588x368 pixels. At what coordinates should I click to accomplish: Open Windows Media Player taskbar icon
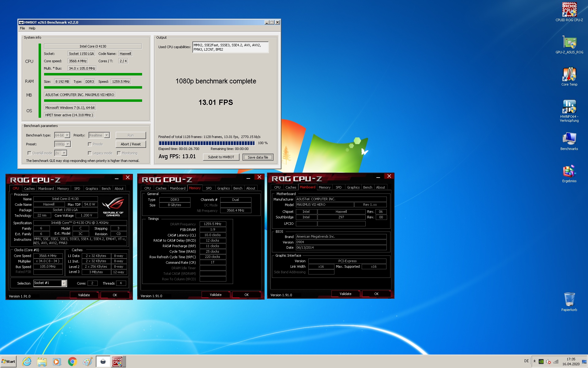coord(57,362)
